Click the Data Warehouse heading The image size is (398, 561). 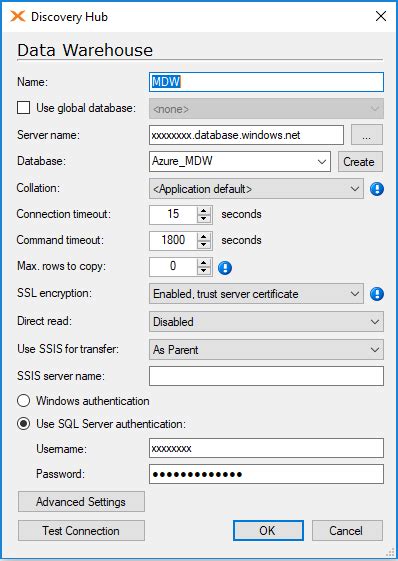(85, 50)
